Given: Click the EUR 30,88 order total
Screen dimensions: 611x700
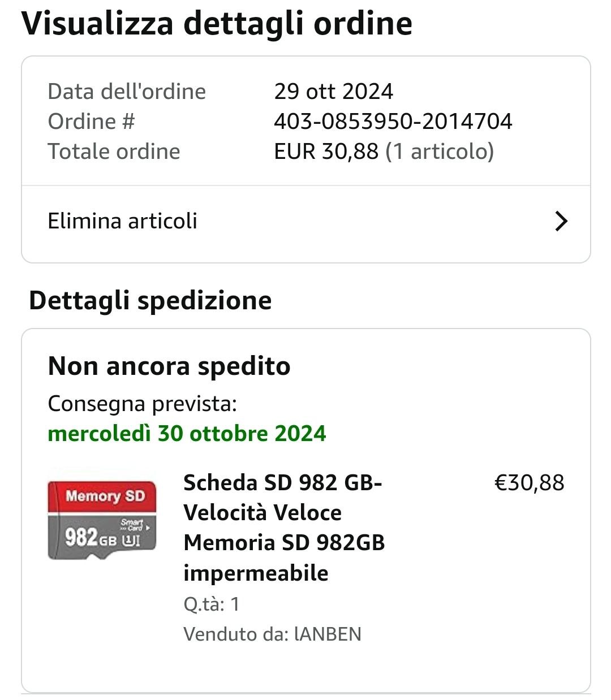Looking at the screenshot, I should point(326,151).
